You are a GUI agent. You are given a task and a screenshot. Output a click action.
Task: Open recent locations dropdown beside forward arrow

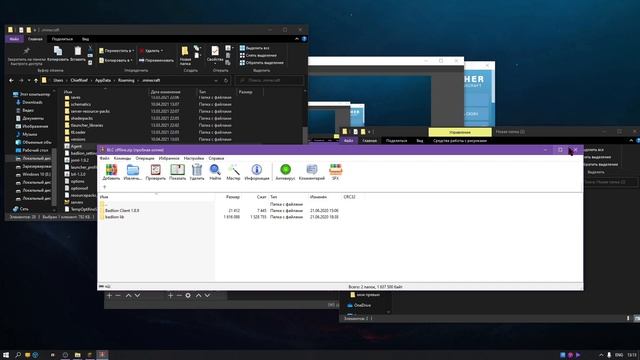click(x=29, y=81)
